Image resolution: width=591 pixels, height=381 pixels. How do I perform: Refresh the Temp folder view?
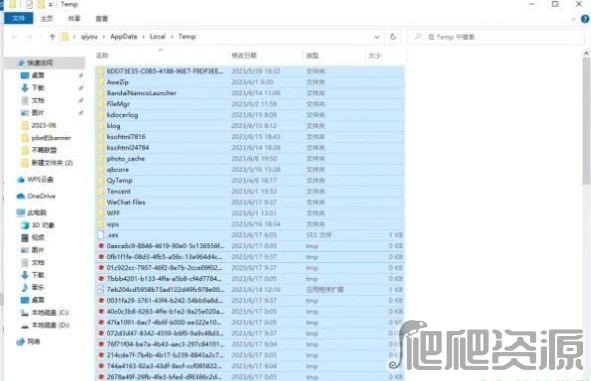coord(393,37)
